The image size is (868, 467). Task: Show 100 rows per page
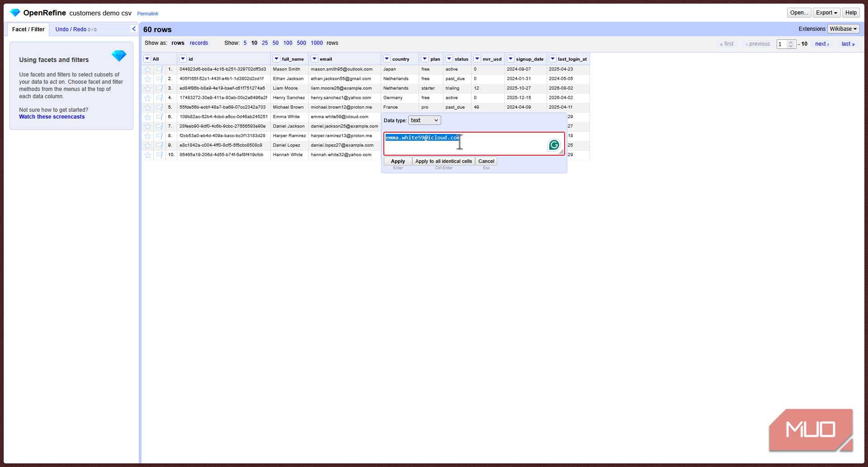[x=288, y=43]
